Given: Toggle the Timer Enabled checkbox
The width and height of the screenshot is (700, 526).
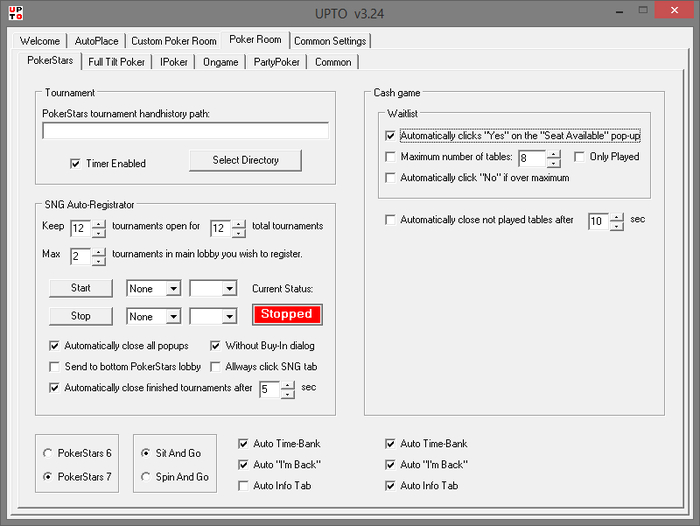Looking at the screenshot, I should [75, 163].
